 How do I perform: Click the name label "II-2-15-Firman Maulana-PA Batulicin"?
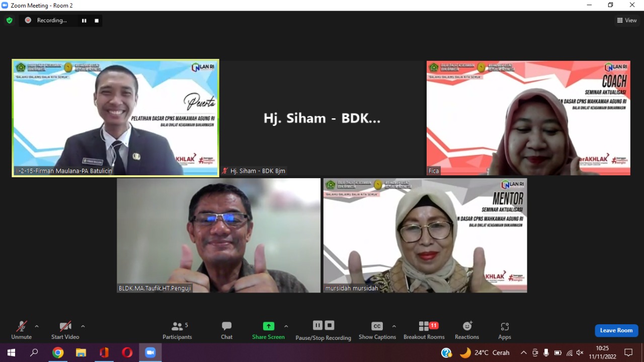tap(63, 171)
